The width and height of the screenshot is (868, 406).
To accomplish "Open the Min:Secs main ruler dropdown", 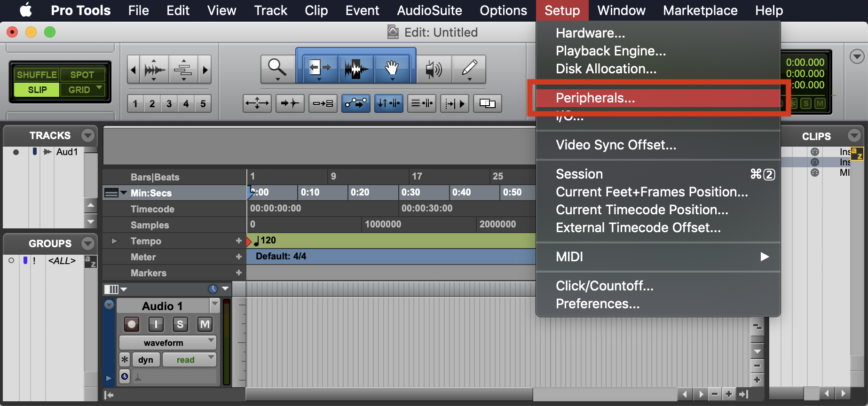I will (124, 193).
